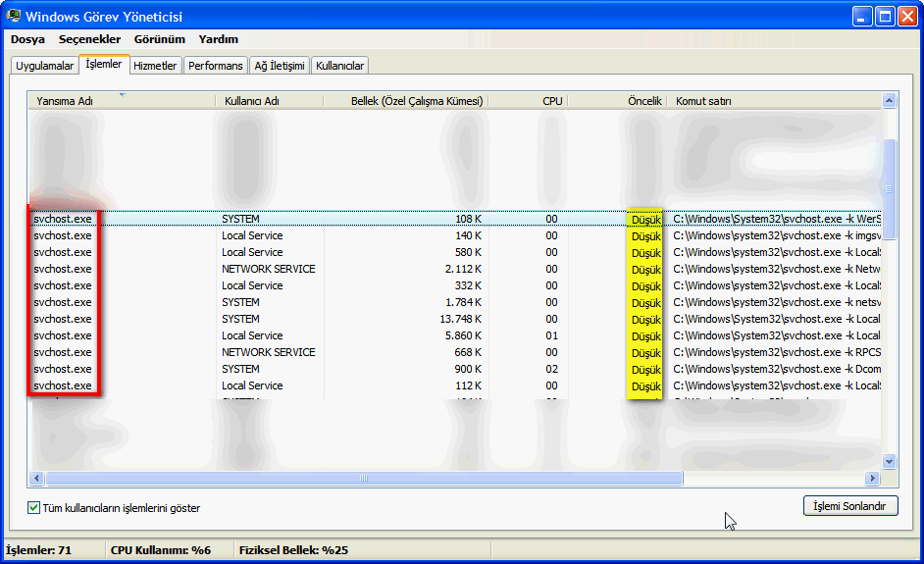Click the 1.784 K memory value
Image resolution: width=924 pixels, height=564 pixels.
pos(463,302)
